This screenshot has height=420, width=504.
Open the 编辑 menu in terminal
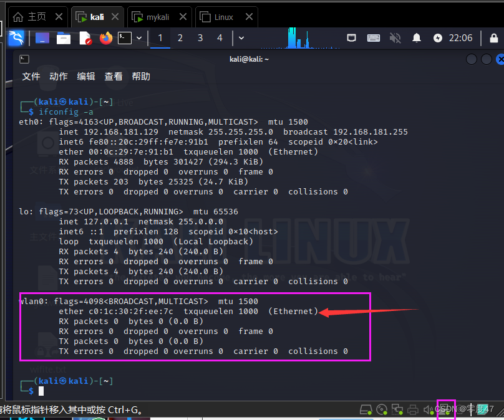click(x=86, y=77)
